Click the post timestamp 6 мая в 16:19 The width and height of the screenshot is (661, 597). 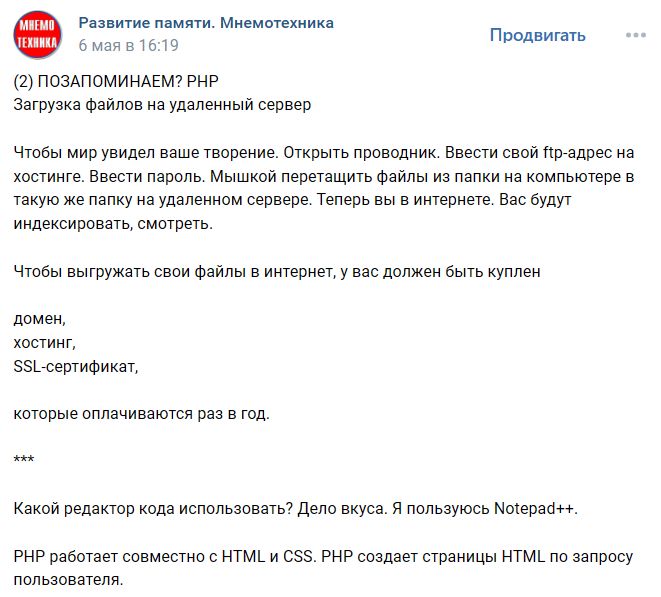128,45
